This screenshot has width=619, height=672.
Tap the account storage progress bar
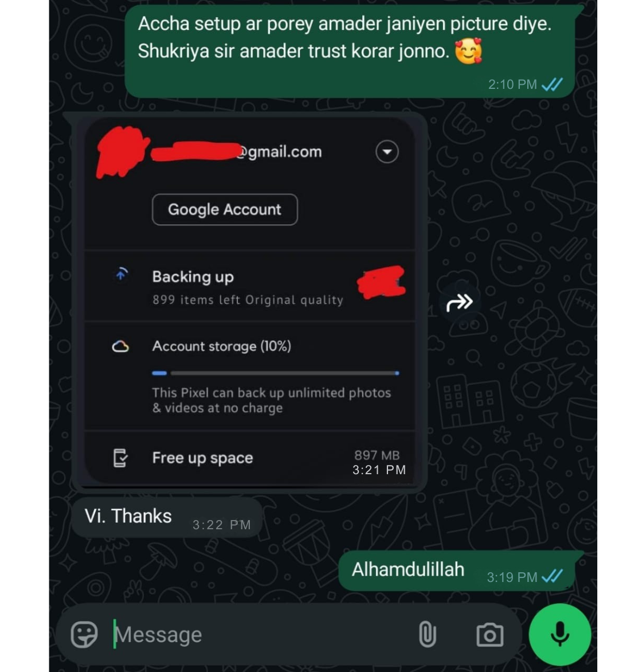point(276,373)
